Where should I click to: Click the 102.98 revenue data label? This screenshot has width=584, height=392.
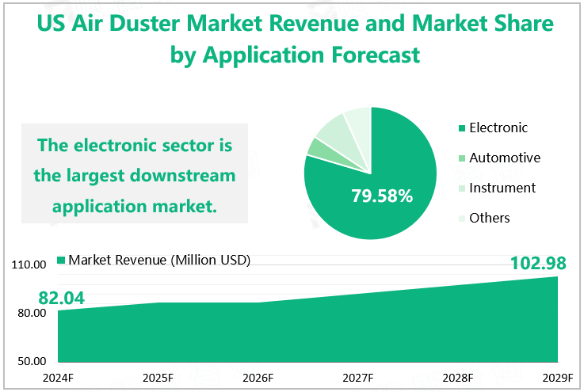coord(538,263)
